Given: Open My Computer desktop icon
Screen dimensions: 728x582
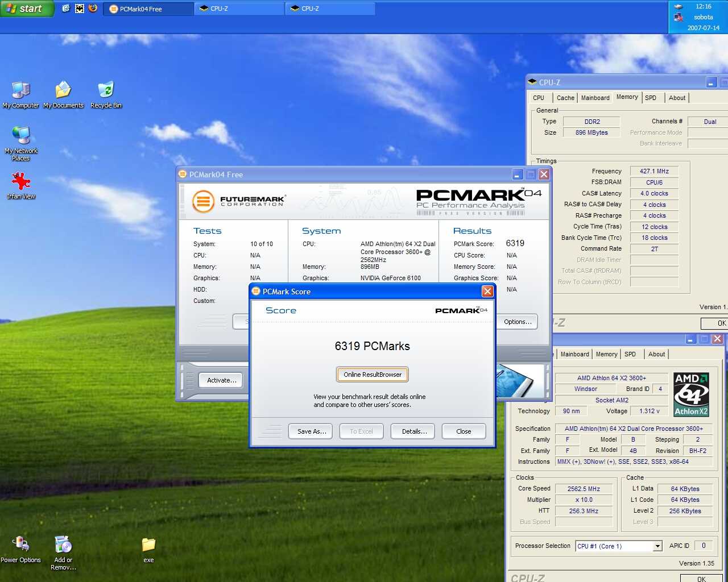Looking at the screenshot, I should (21, 95).
